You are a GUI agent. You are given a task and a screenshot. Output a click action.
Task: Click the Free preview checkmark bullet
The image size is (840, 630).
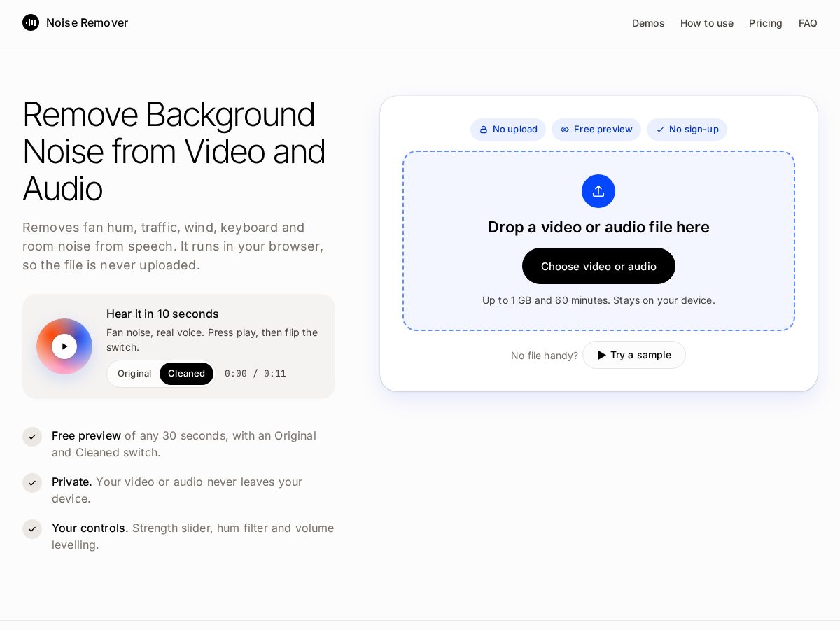click(x=32, y=437)
